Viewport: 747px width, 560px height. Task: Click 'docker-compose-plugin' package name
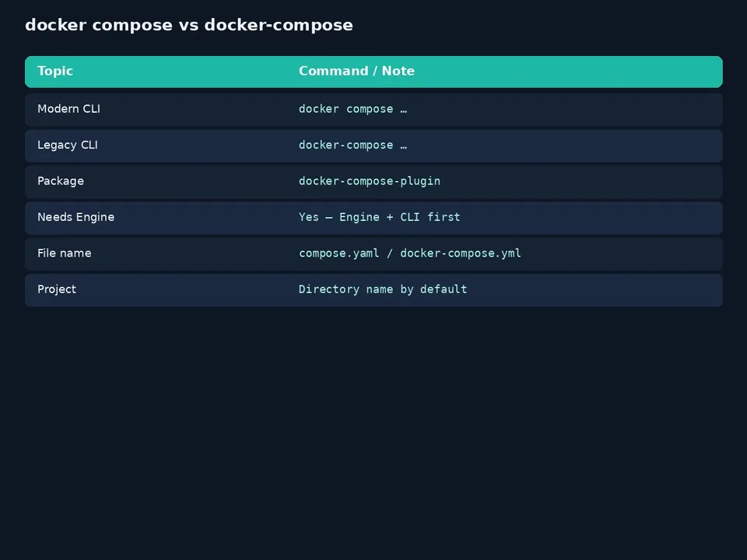click(x=370, y=181)
